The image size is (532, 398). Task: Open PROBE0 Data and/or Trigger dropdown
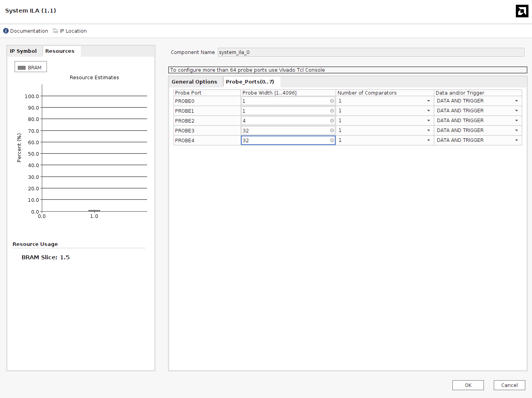478,101
